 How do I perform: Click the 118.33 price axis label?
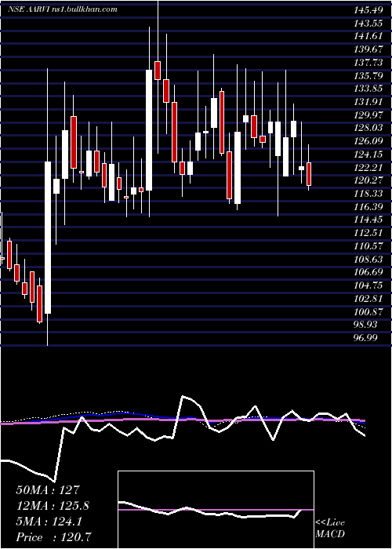(x=368, y=194)
